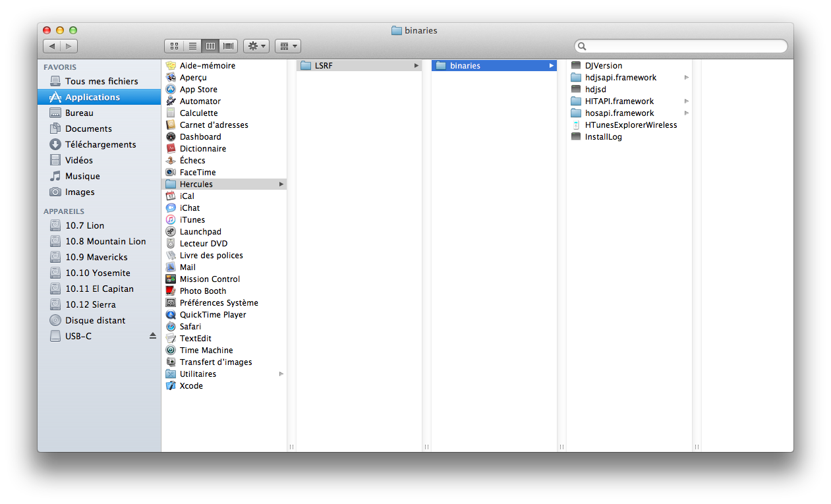Select Automator application

tap(225, 101)
